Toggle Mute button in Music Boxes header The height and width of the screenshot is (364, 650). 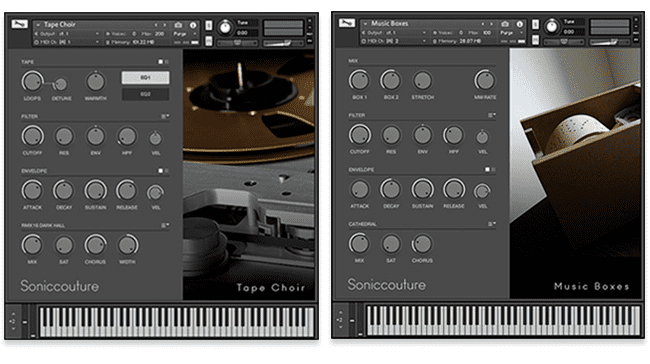[536, 40]
